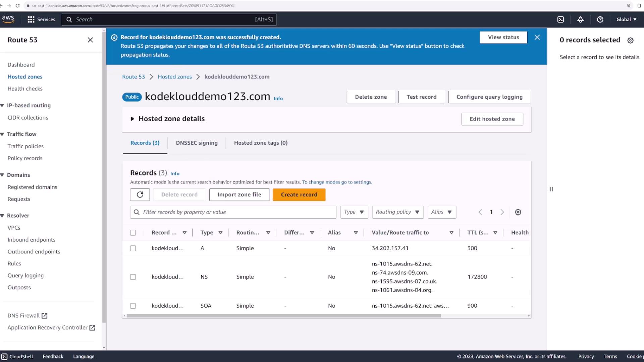
Task: Select the NS record checkbox
Action: coord(133,277)
